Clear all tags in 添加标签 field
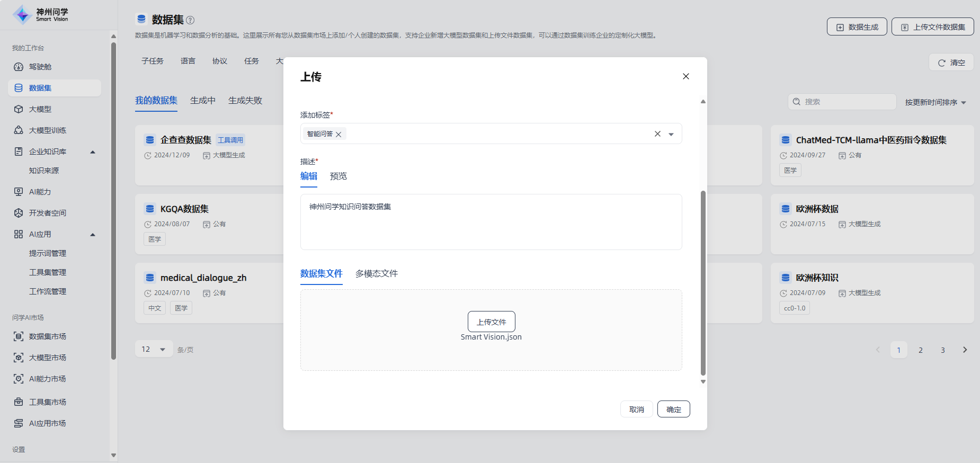The image size is (980, 463). tap(657, 134)
